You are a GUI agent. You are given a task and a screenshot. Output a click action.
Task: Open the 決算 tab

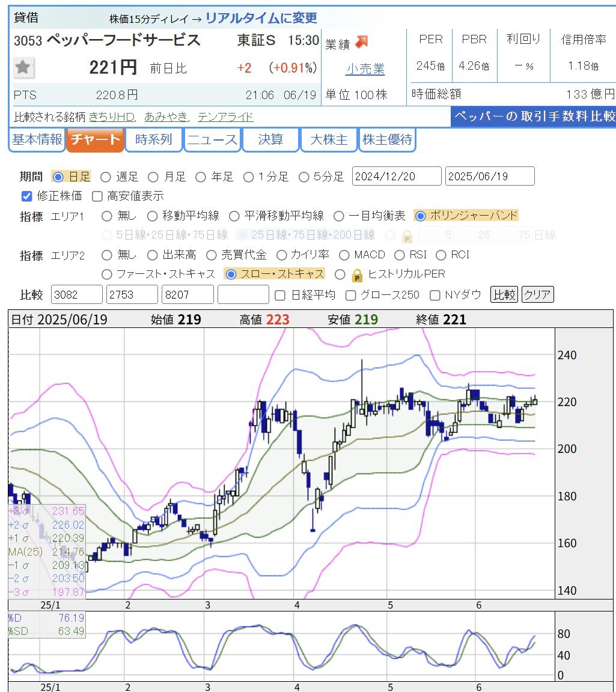tap(270, 139)
